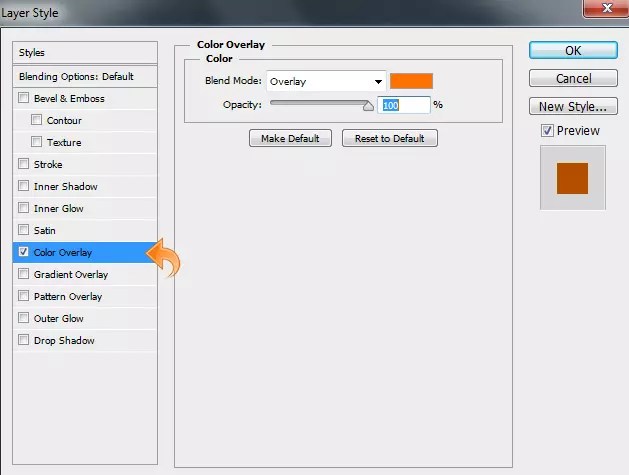Uncheck the Color Overlay checkbox
The height and width of the screenshot is (475, 629).
coord(24,252)
